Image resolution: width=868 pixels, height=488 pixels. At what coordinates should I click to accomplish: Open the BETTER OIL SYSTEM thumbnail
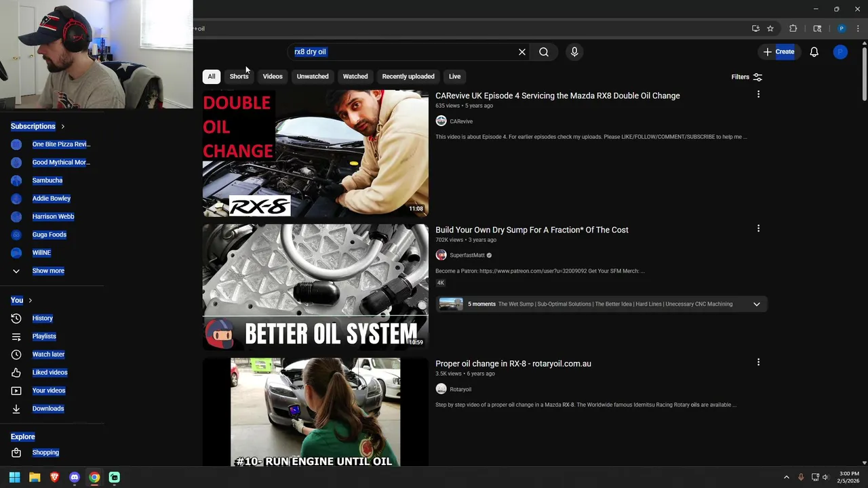[x=315, y=287]
